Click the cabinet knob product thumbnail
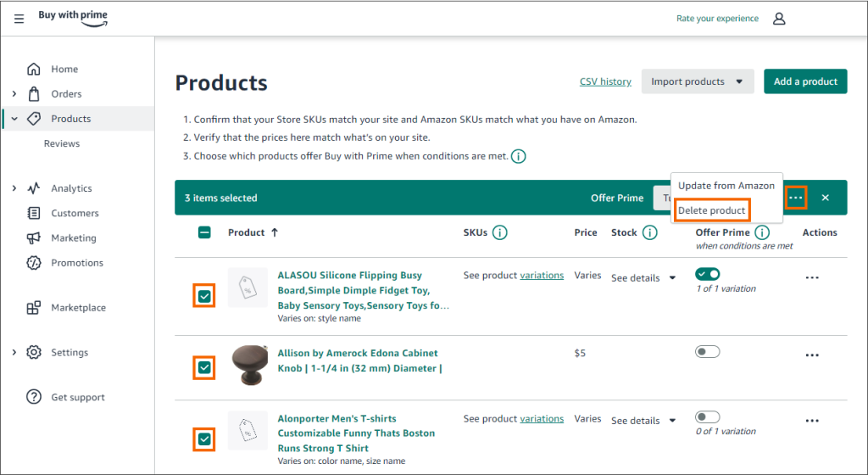The image size is (868, 475). point(250,365)
